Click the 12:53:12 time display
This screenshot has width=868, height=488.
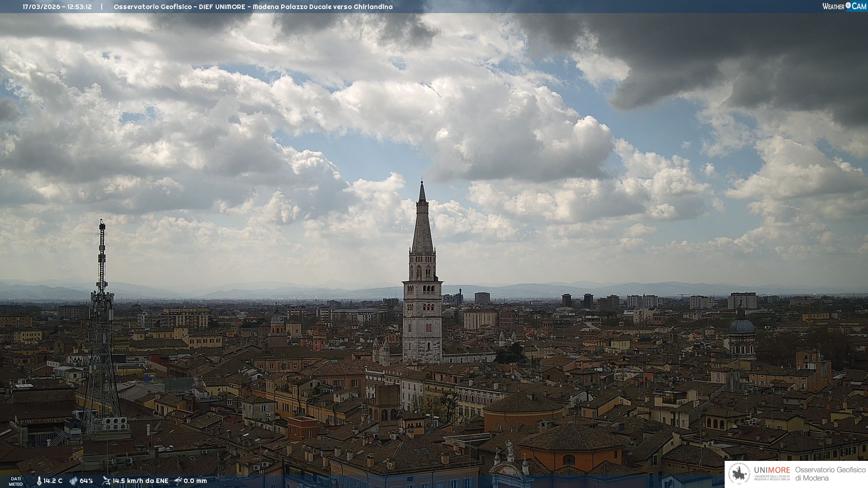(x=80, y=7)
